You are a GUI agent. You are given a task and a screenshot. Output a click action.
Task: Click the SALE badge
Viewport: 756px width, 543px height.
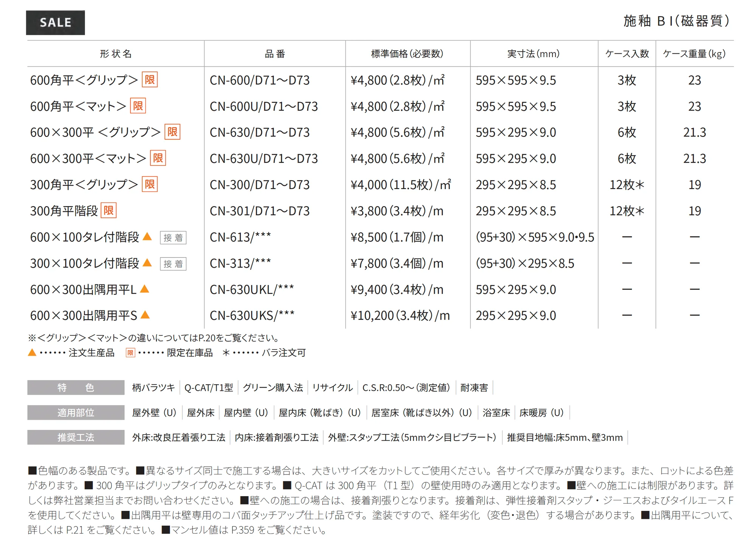point(56,23)
